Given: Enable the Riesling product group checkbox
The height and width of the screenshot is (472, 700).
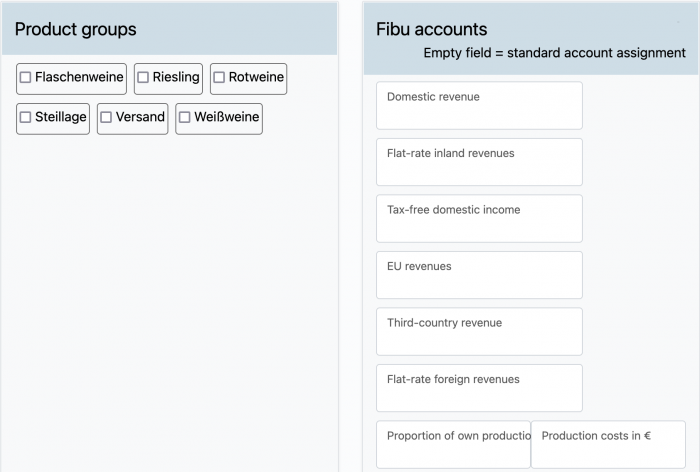Looking at the screenshot, I should (143, 78).
